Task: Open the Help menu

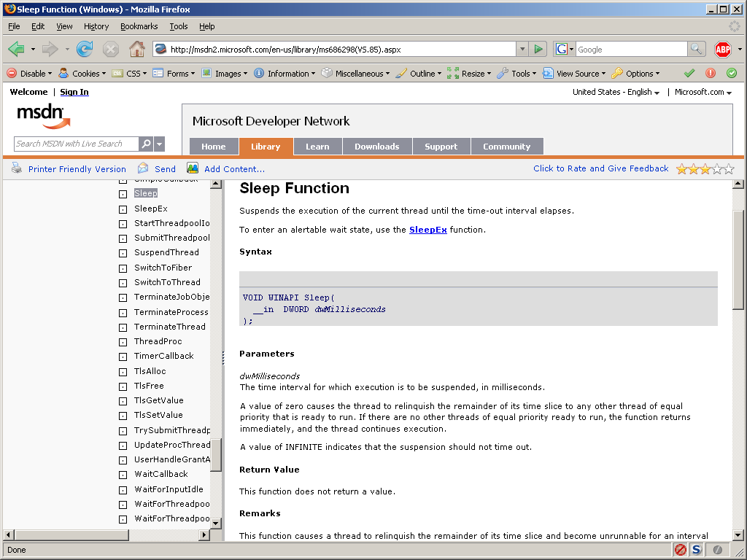Action: tap(206, 26)
